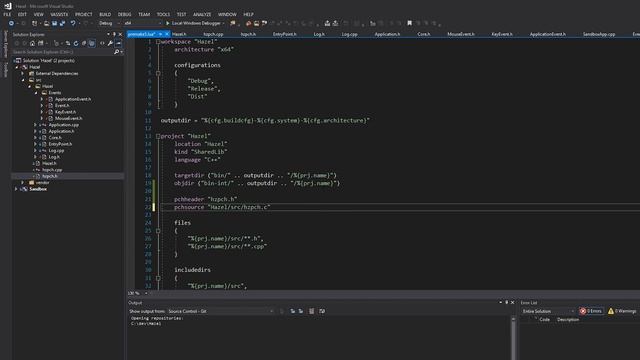Collapse the files block at line 25

click(x=158, y=231)
